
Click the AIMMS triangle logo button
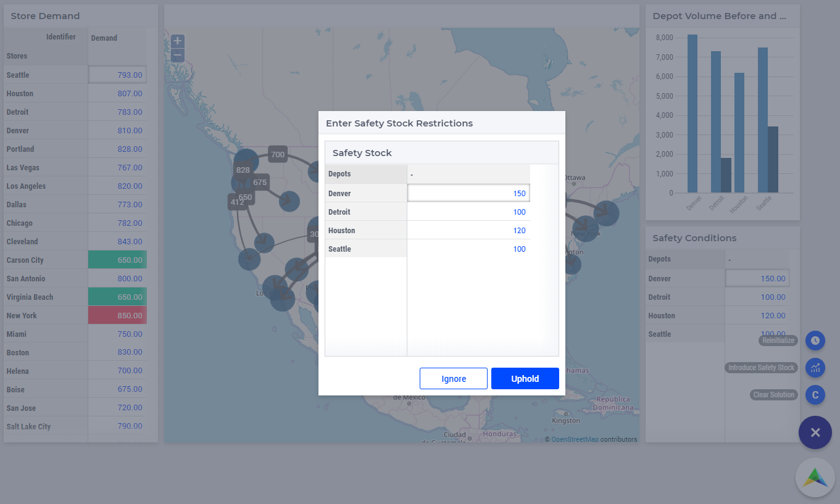pos(815,477)
